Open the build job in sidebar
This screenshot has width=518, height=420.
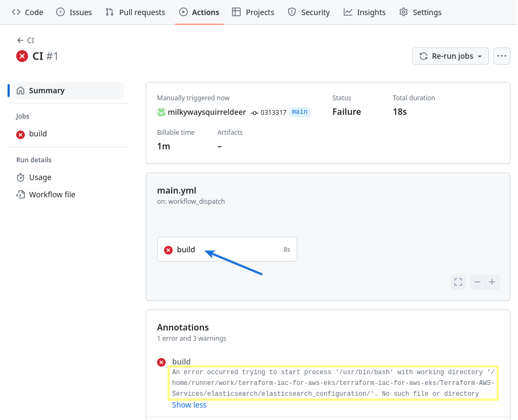[x=38, y=134]
